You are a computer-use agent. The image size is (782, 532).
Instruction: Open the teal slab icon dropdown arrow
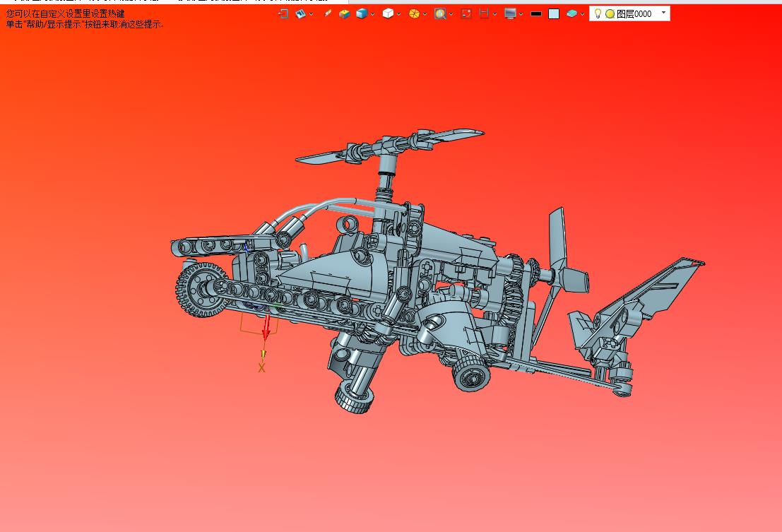pos(582,14)
